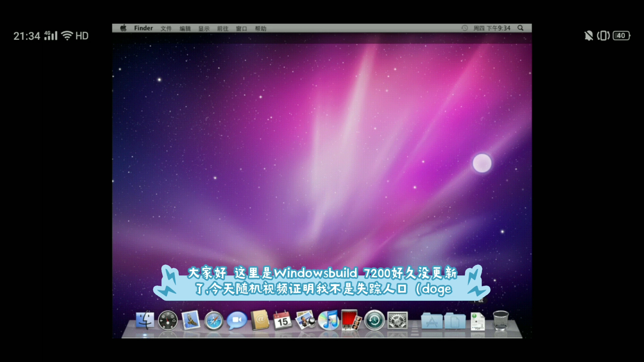The image size is (644, 362).
Task: Open Address Book in the Dock
Action: pos(260,320)
